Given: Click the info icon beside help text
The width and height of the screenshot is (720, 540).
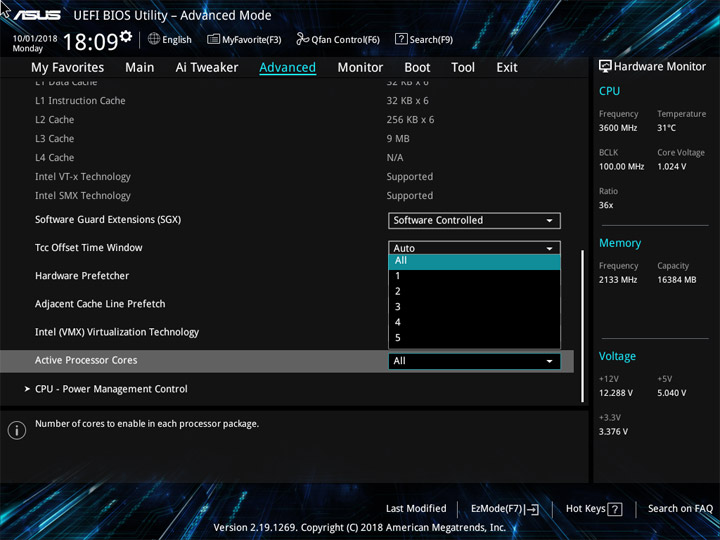Looking at the screenshot, I should pos(17,430).
